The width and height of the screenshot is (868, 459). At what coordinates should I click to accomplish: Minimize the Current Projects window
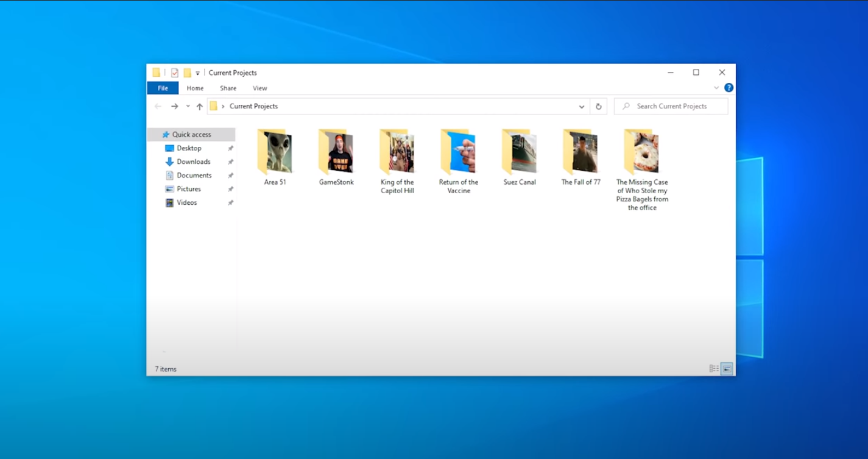pos(671,73)
